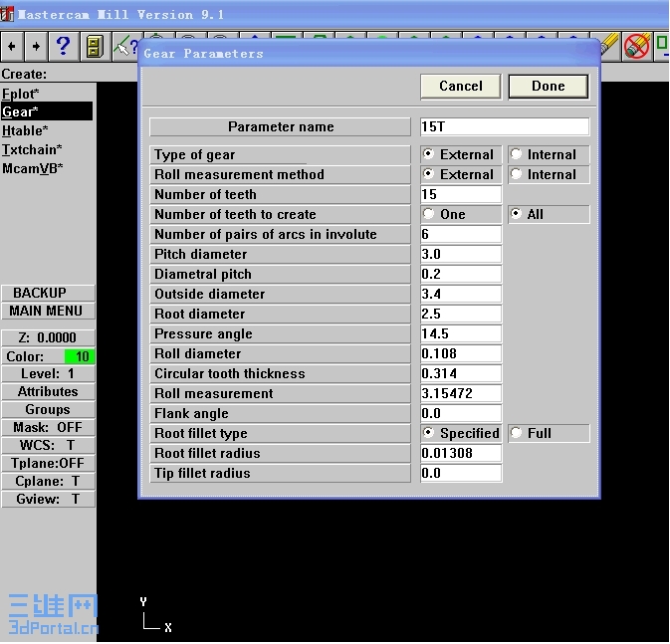Click the Diametral pitch field 0.2
Image resolution: width=670 pixels, height=644 pixels.
click(461, 274)
